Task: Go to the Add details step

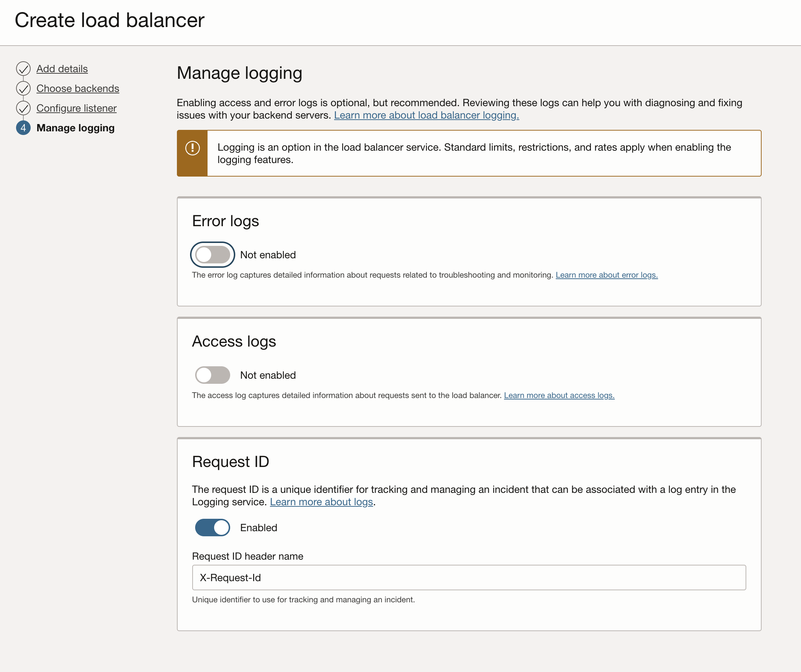Action: (62, 69)
